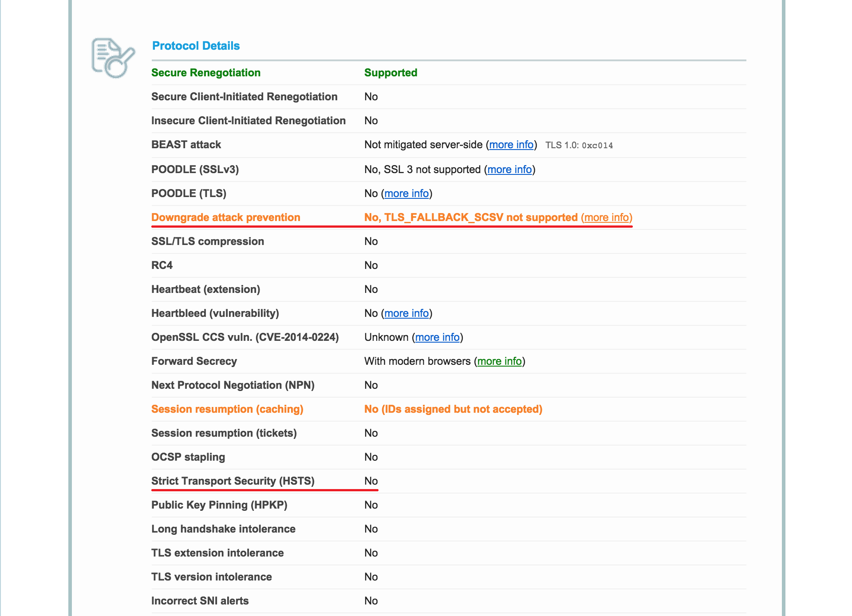
Task: Open POODLE (SSLv3) more info link
Action: click(509, 170)
